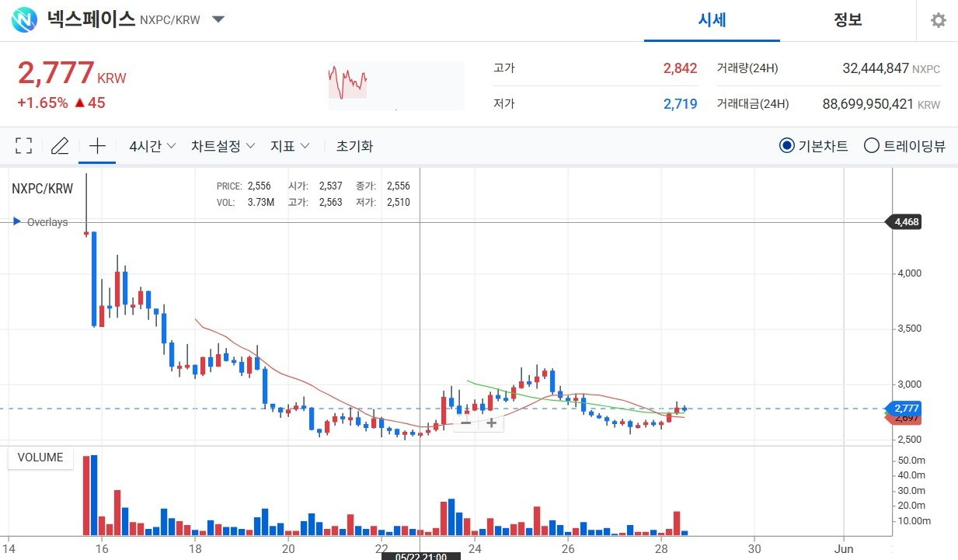Click the Jun date axis label
The height and width of the screenshot is (560, 958).
point(844,548)
